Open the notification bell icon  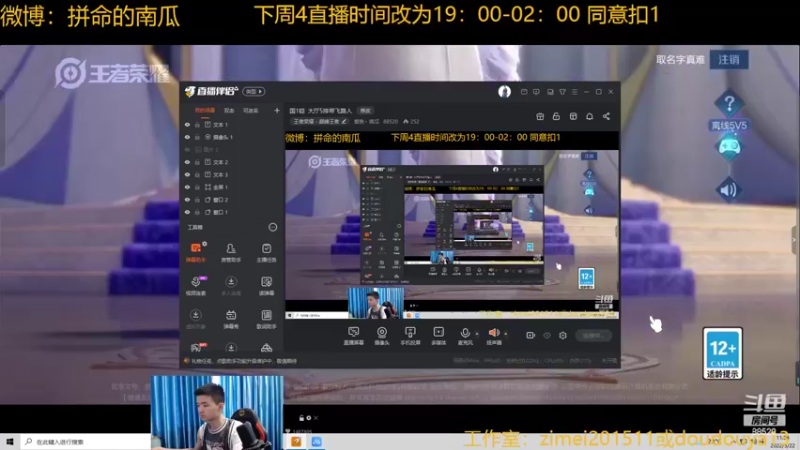tap(589, 116)
